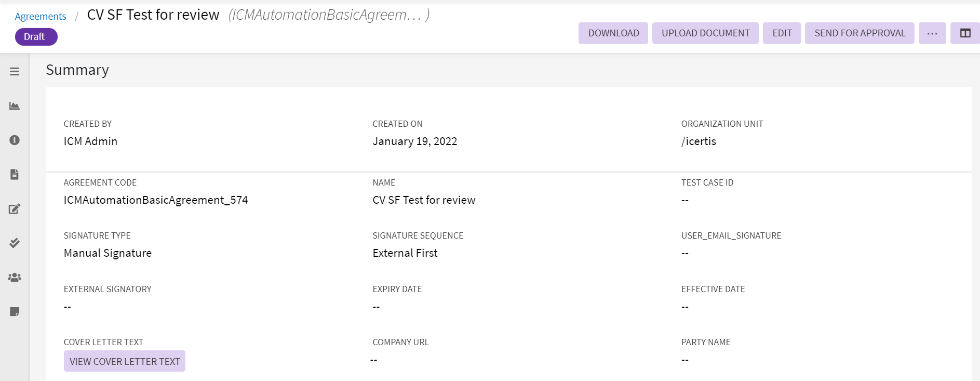Screen dimensions: 980x381
Task: Expand the hamburger sidebar menu
Action: [15, 72]
